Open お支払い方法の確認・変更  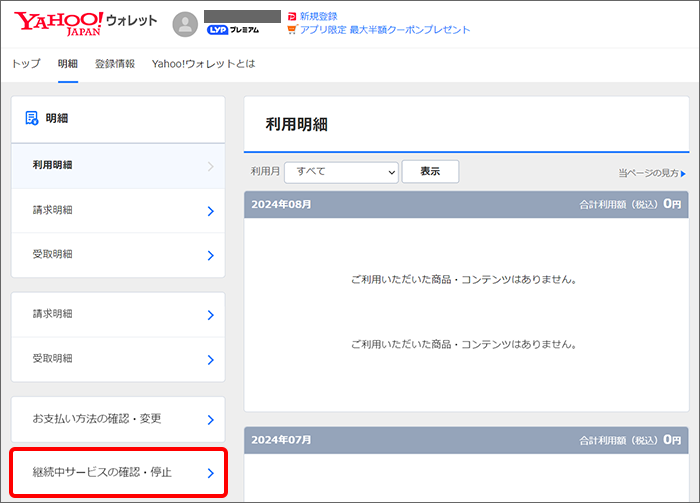click(118, 420)
